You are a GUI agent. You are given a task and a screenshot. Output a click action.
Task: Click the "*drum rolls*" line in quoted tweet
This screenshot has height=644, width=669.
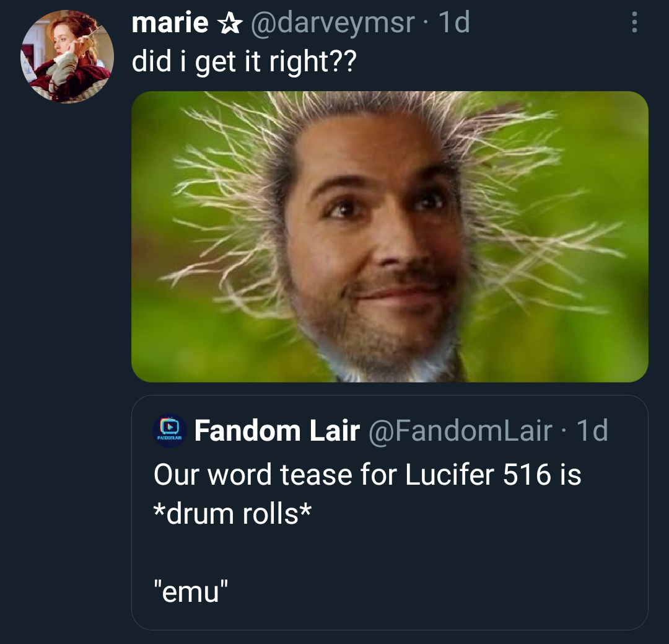coord(232,513)
